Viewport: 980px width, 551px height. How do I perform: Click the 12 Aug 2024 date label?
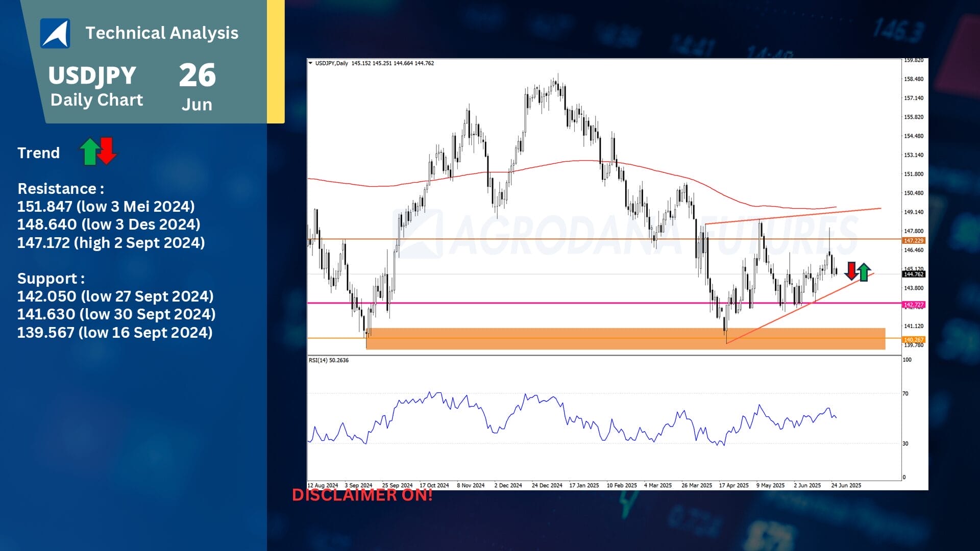[323, 486]
